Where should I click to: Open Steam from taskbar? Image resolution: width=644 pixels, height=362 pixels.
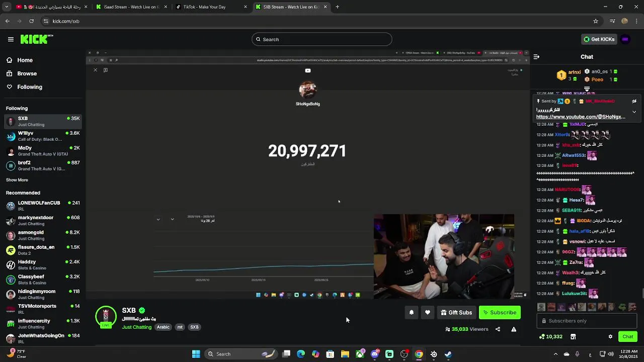[448, 354]
